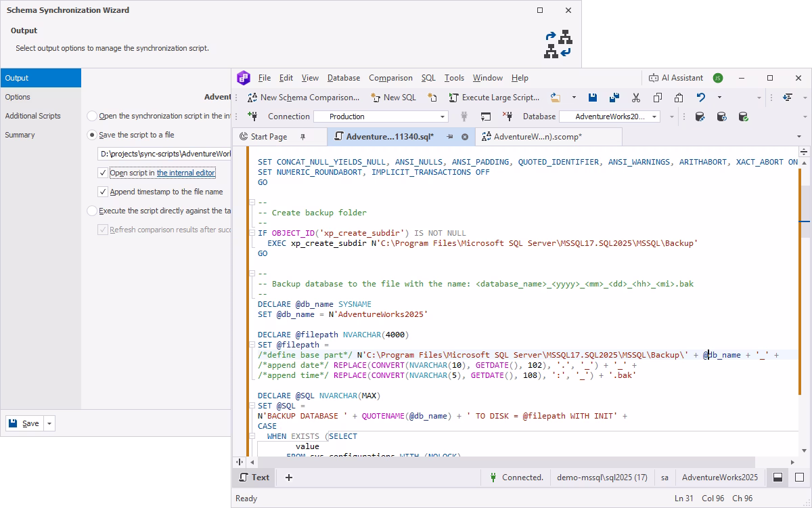Select 'Save the script to a file' radio
This screenshot has height=508, width=812.
click(92, 135)
